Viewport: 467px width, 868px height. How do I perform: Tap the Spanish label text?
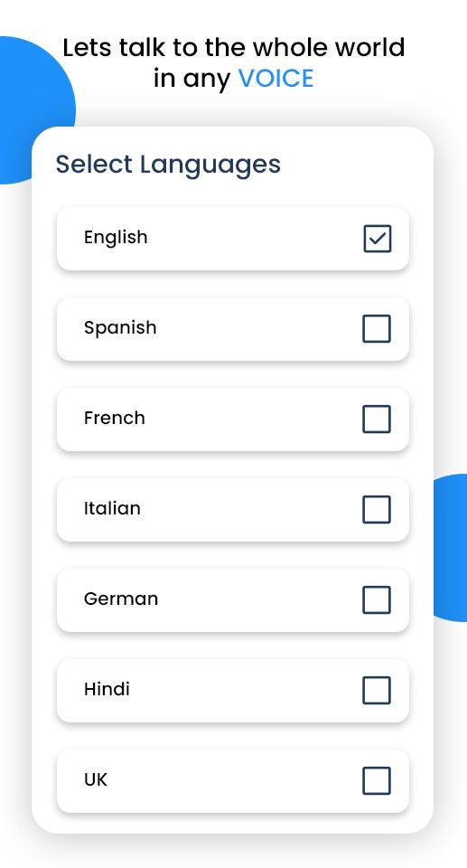[x=120, y=327]
